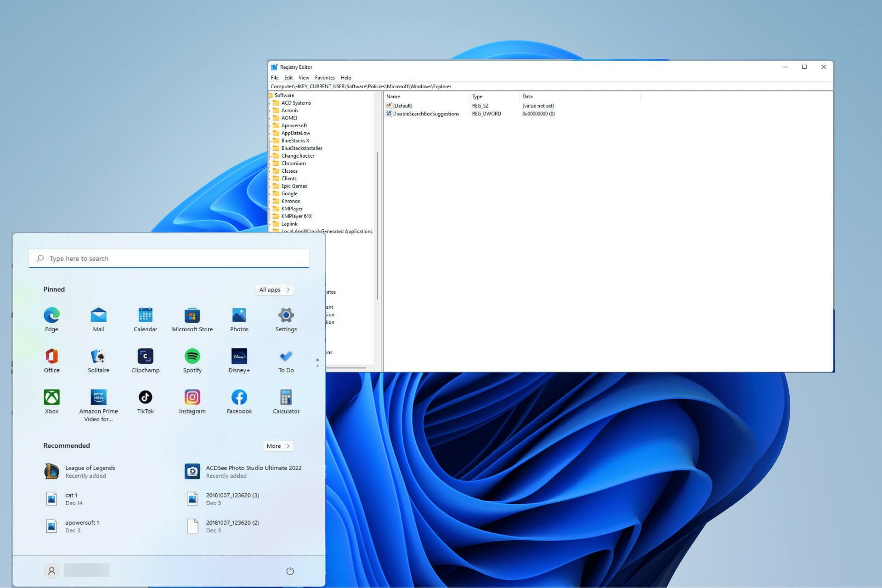The height and width of the screenshot is (588, 882).
Task: Click the power button in Start menu
Action: pos(290,571)
